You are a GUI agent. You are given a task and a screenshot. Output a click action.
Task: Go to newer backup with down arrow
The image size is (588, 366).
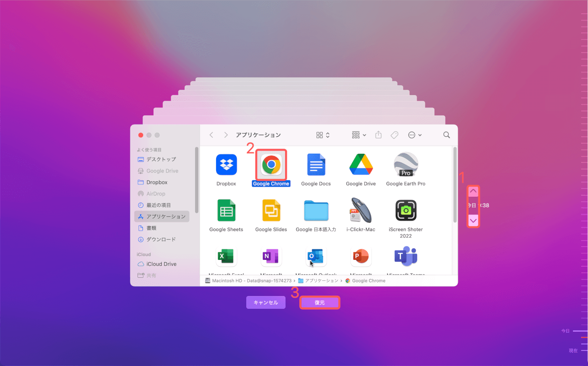(473, 221)
